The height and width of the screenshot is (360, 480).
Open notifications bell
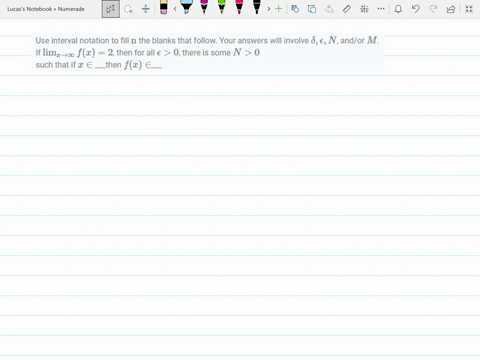click(x=398, y=9)
